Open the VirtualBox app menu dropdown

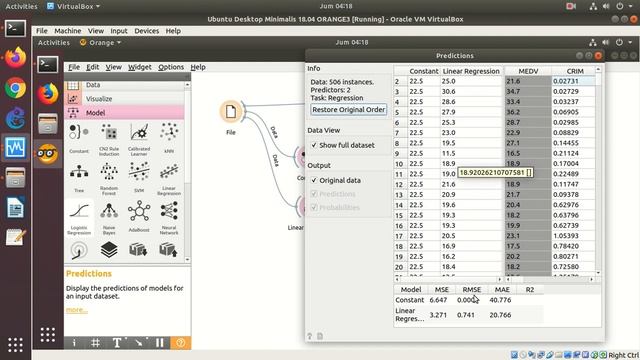73,6
